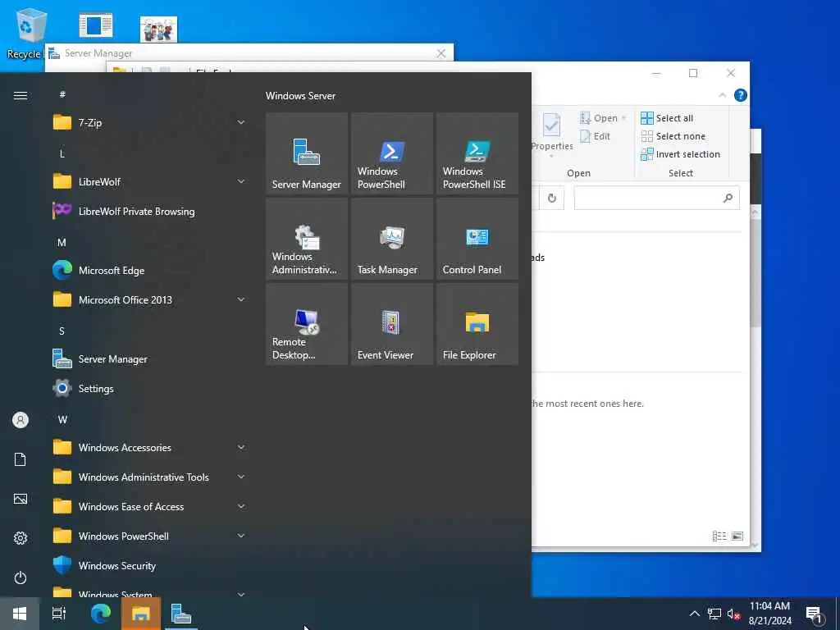This screenshot has width=840, height=630.
Task: Launch the Event Viewer tile
Action: coord(391,324)
